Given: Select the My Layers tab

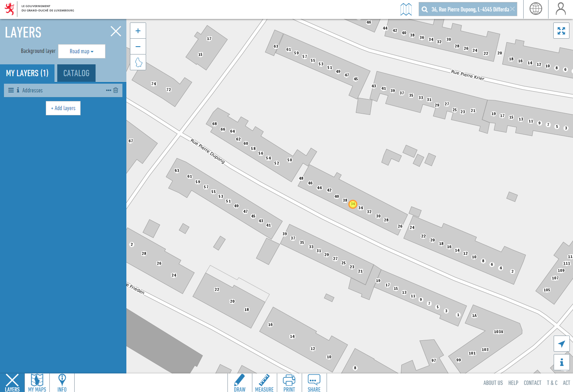Looking at the screenshot, I should pos(27,73).
